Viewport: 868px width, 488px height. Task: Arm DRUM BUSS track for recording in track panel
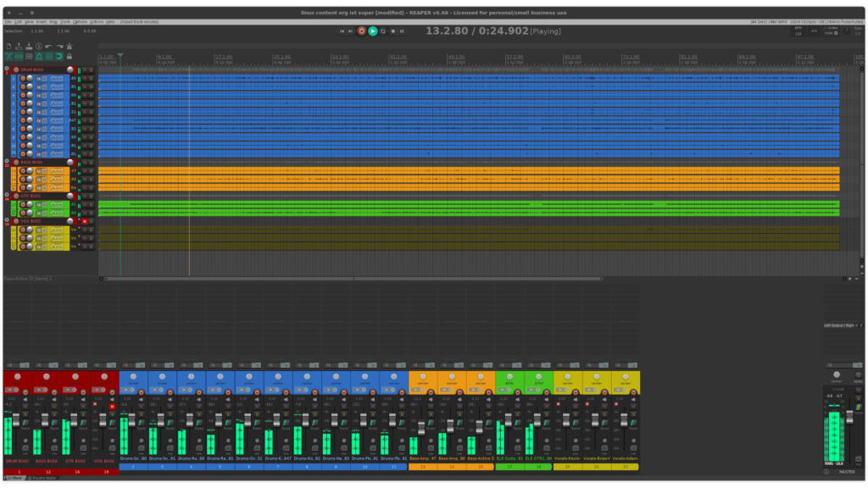tap(16, 69)
